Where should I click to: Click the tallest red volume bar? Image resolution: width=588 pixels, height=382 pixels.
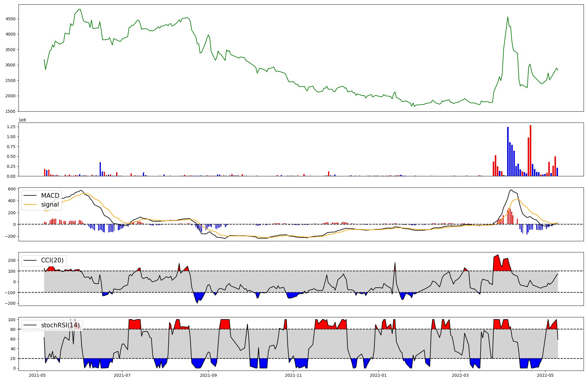pos(530,150)
